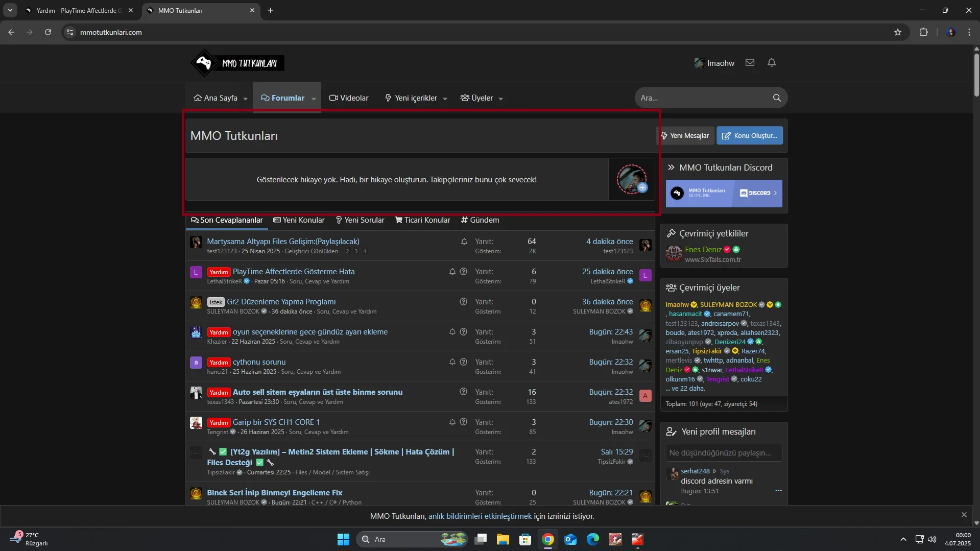Viewport: 980px width, 551px height.
Task: Click the Yardım label on cythonu sorunu
Action: click(x=219, y=363)
